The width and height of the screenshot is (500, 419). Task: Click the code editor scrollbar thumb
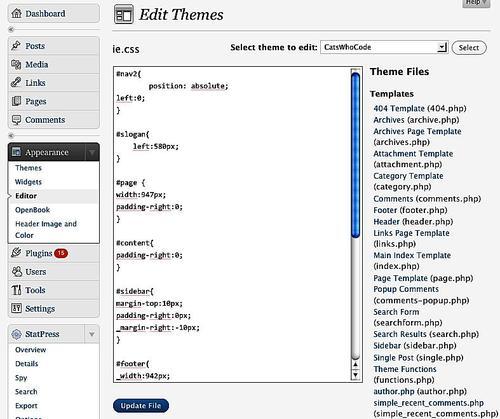point(356,155)
